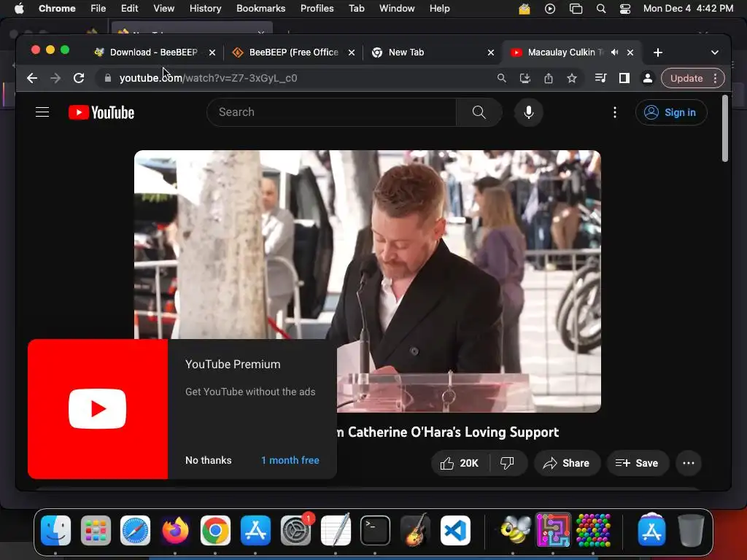Accept the 1 month free offer
Image resolution: width=747 pixels, height=560 pixels.
tap(290, 460)
